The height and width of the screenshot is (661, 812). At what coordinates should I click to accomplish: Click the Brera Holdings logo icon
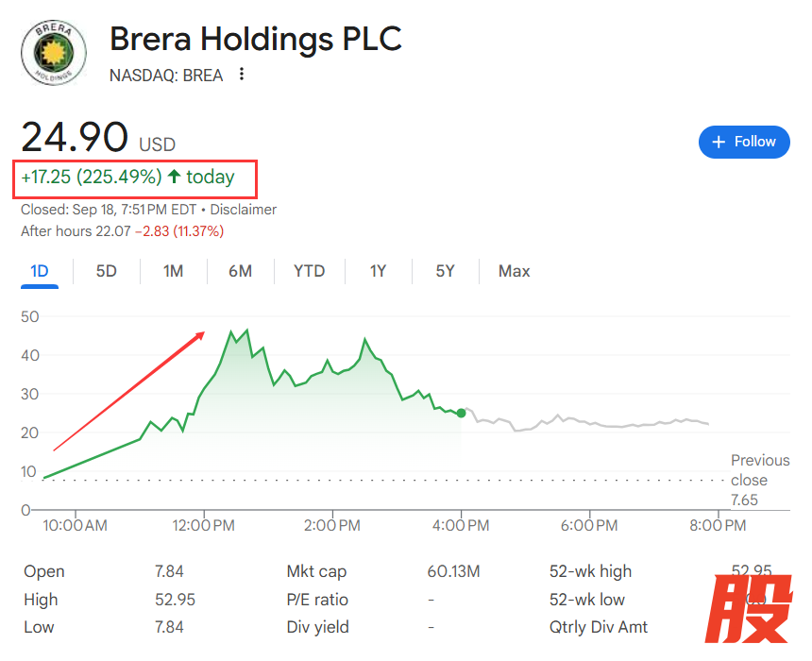54,51
